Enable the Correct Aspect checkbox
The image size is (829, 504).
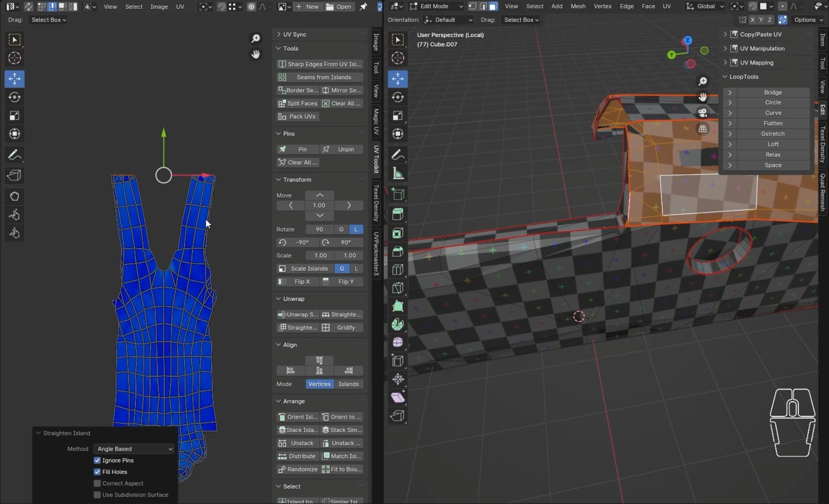pyautogui.click(x=97, y=483)
